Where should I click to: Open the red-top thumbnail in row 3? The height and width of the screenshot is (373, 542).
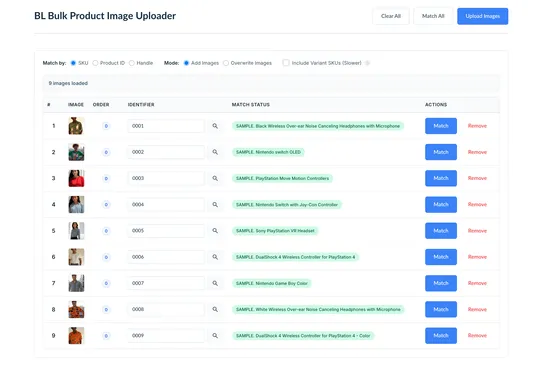(76, 178)
